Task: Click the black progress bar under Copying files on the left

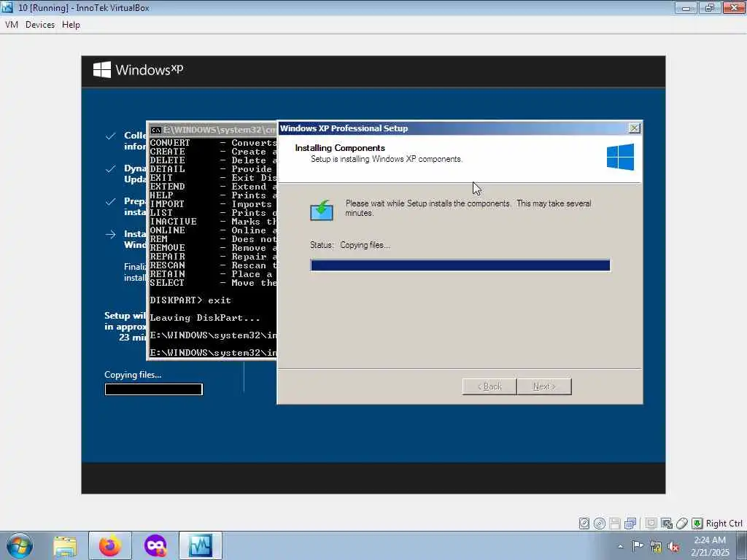Action: click(x=153, y=389)
